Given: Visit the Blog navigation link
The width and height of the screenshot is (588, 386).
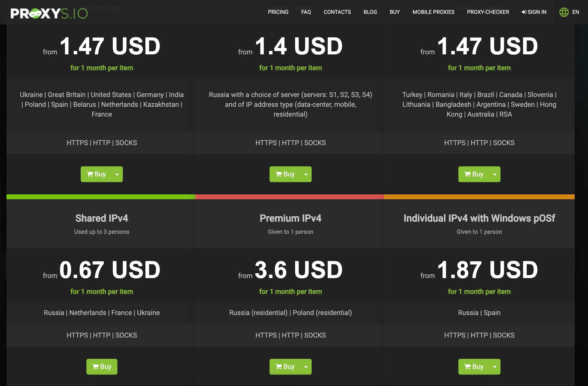Looking at the screenshot, I should [x=370, y=12].
